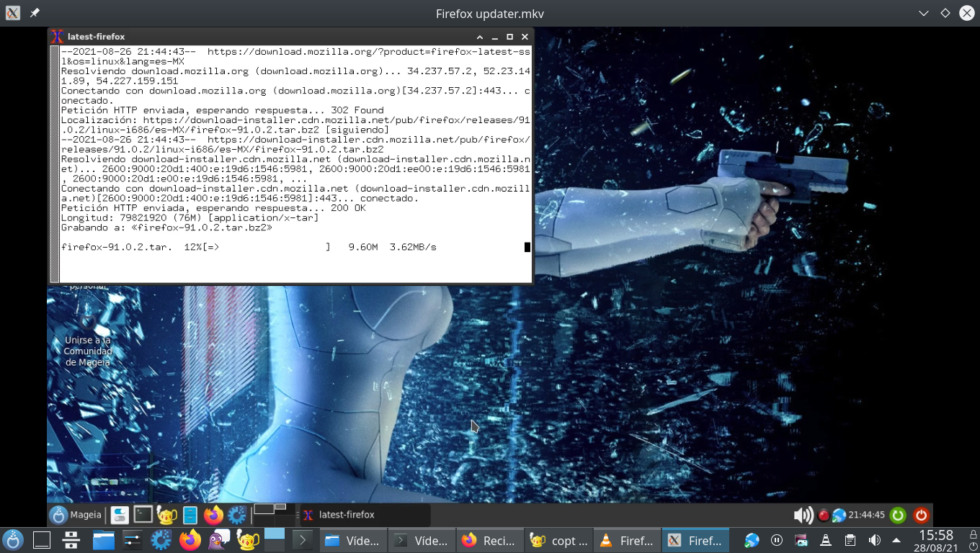Screen dimensions: 980x553
Task: Switch to the copt... teapot task in taskbar
Action: coord(558,540)
